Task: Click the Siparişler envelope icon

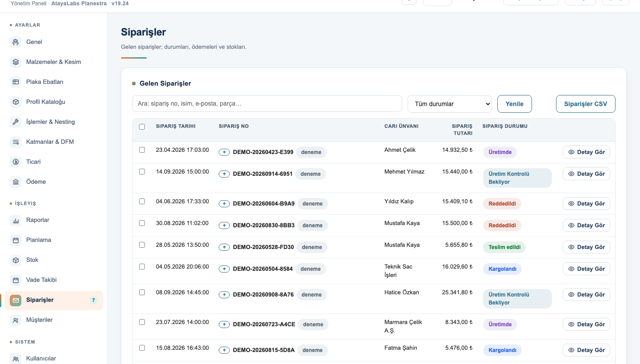Action: (16, 300)
